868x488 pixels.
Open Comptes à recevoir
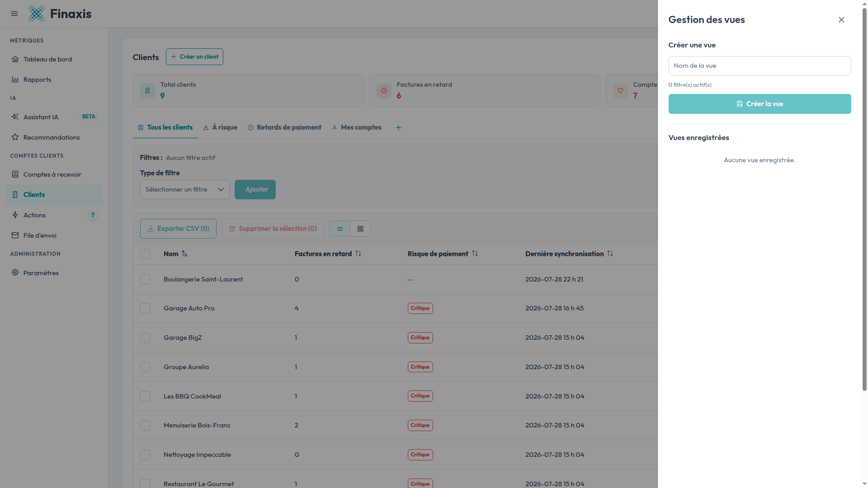click(x=54, y=174)
